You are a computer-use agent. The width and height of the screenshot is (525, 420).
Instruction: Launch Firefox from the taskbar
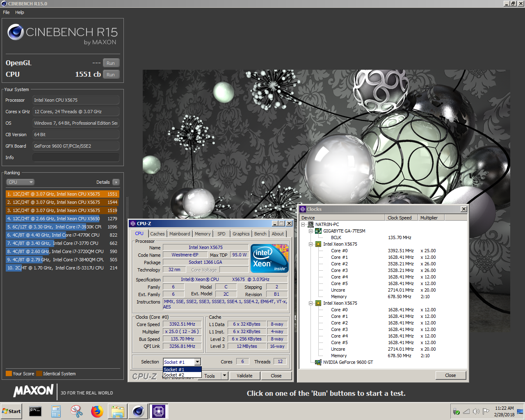click(97, 411)
